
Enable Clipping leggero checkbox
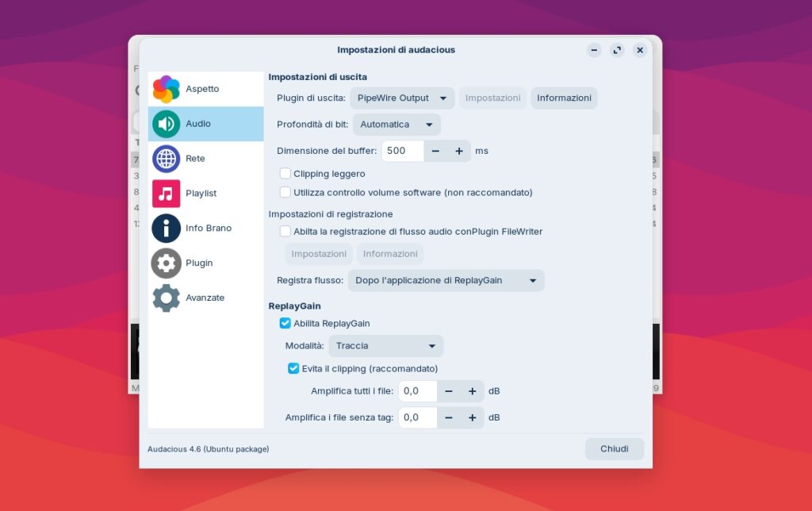(285, 173)
